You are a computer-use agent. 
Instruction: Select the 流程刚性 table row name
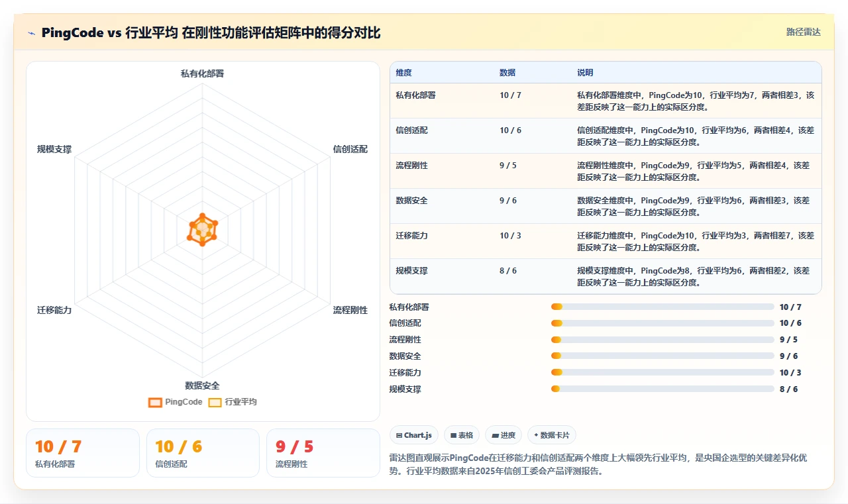[412, 165]
